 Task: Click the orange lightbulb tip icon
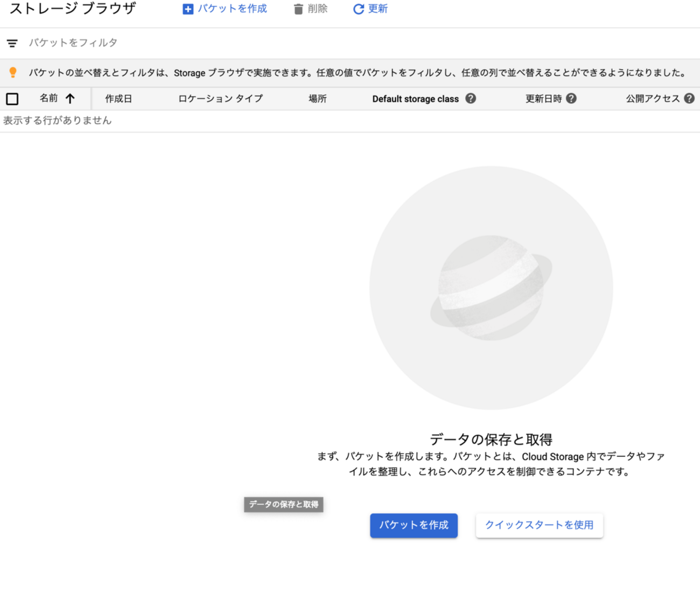coord(13,73)
